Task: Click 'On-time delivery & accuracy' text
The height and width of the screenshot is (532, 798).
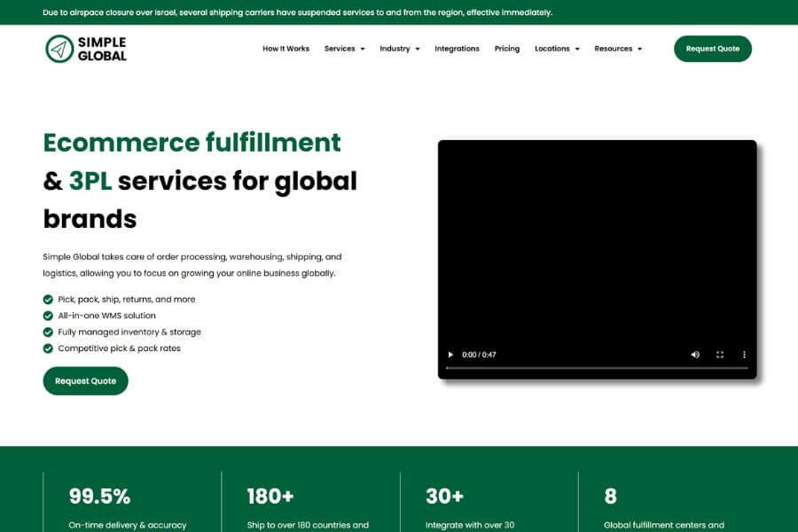Action: point(128,525)
